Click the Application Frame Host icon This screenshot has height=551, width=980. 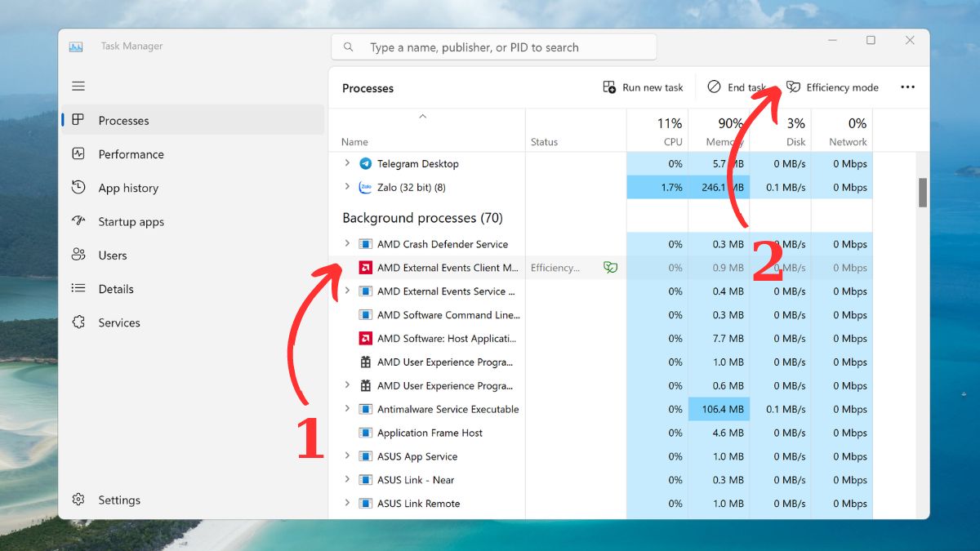[x=366, y=433]
